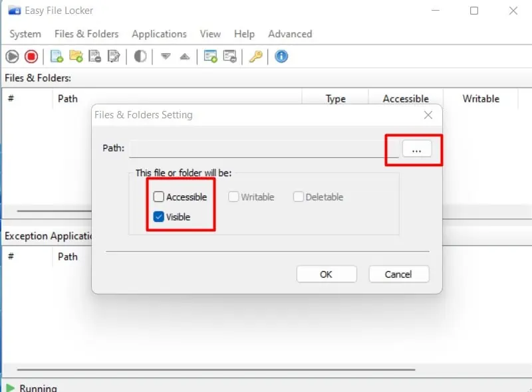The width and height of the screenshot is (532, 392).
Task: Add an exception application via toolbar icon
Action: pos(211,56)
